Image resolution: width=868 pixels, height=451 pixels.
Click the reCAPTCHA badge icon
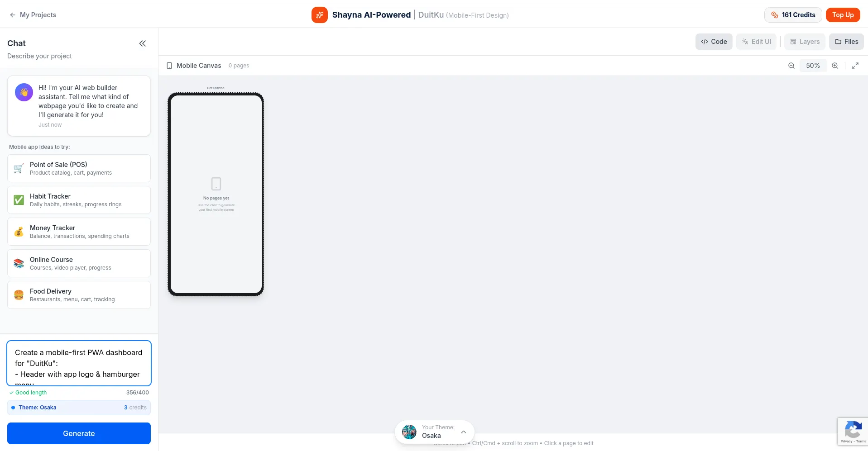(x=853, y=430)
